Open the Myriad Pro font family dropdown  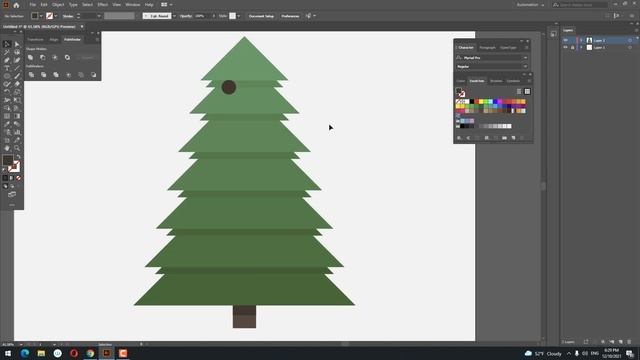[x=525, y=58]
